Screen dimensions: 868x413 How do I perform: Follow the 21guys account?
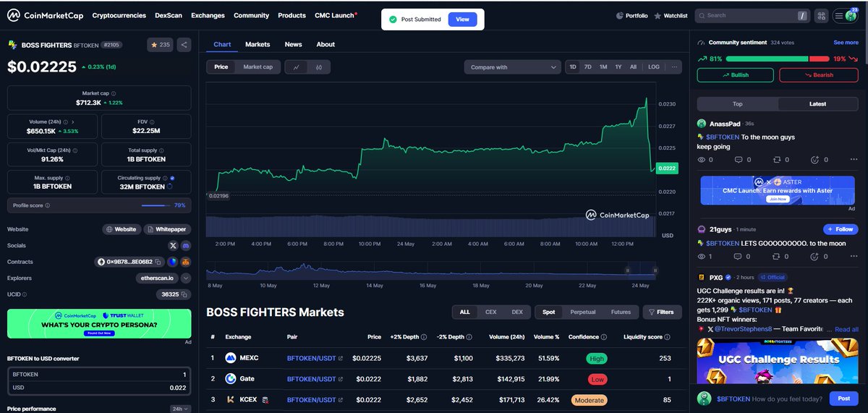[841, 229]
